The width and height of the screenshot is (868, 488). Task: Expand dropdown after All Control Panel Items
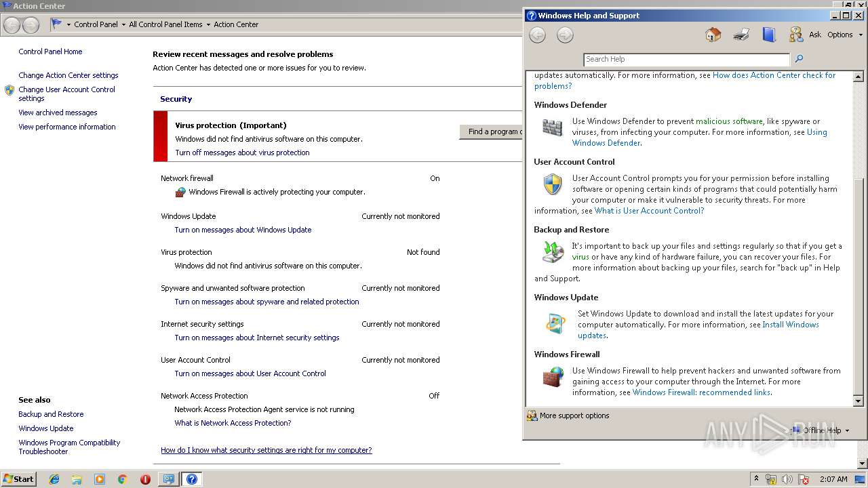(208, 24)
